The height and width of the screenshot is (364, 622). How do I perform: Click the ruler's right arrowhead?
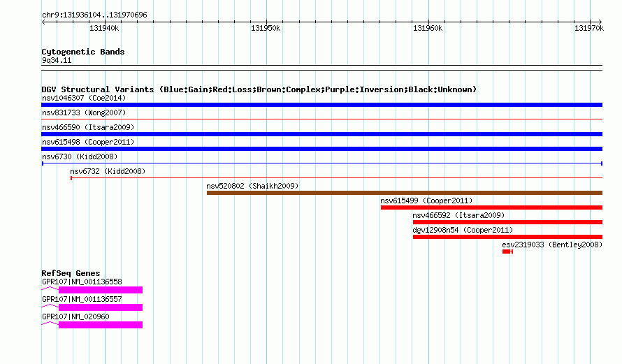(600, 22)
